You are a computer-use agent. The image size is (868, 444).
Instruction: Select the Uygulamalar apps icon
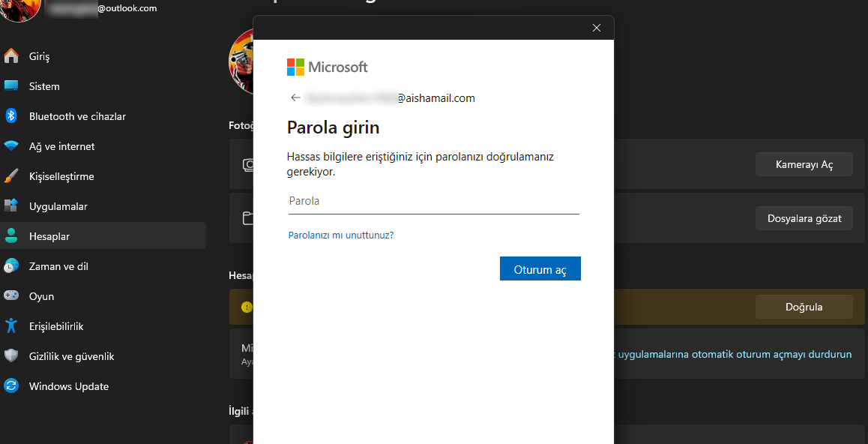(11, 206)
